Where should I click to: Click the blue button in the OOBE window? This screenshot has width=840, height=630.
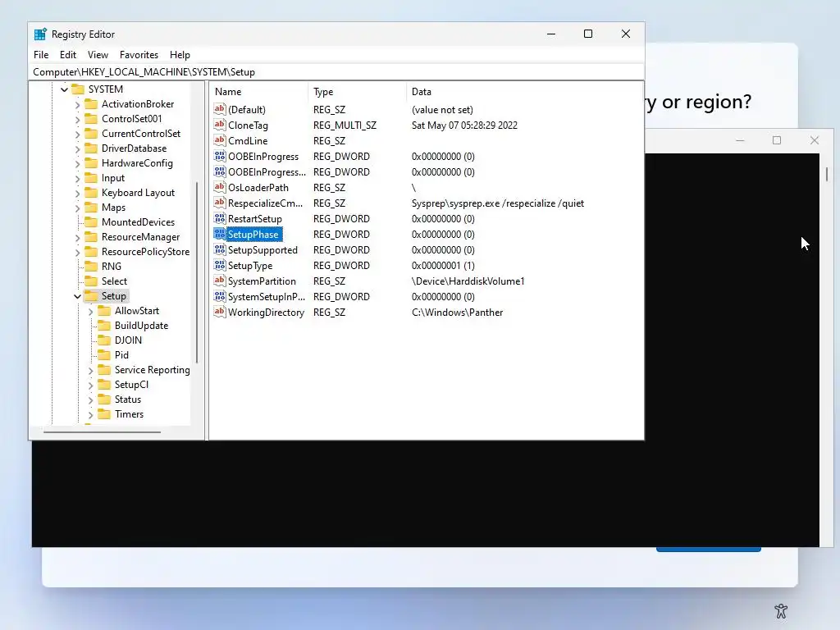(708, 549)
